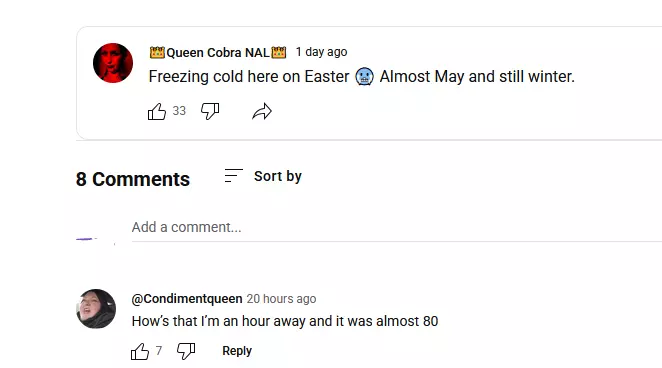
Task: Click the 33 likes count on post
Action: coord(179,111)
